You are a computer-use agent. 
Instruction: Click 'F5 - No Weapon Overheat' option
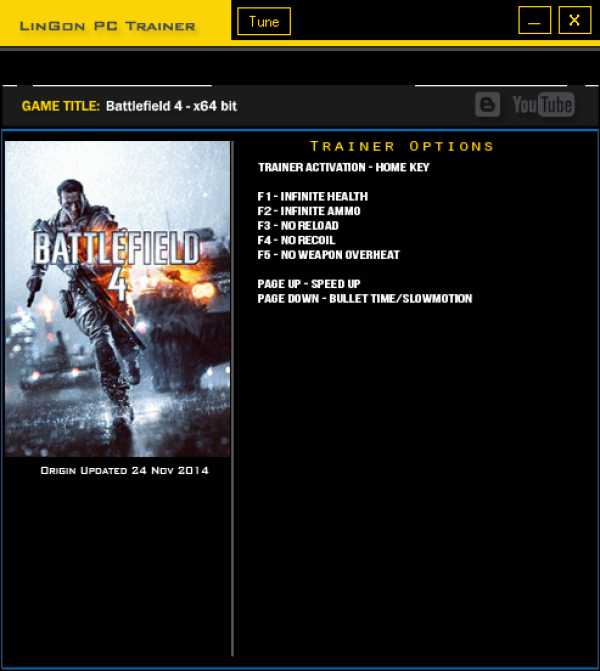(329, 255)
